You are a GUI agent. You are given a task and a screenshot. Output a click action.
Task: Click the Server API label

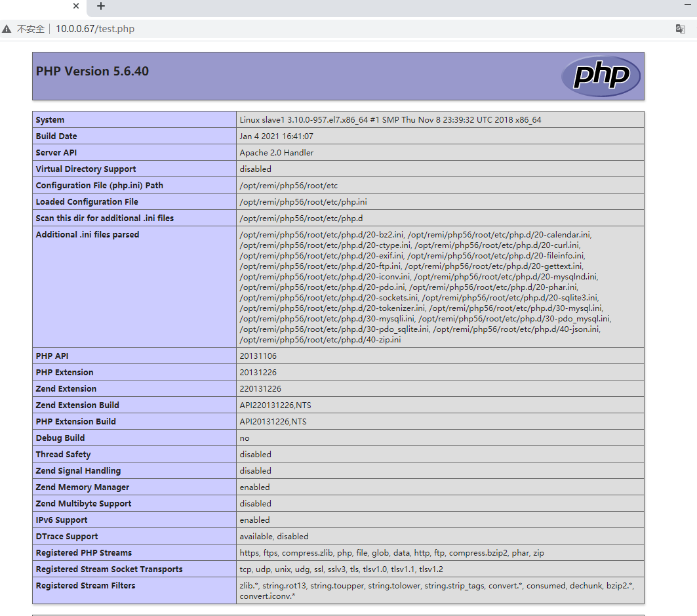tap(56, 153)
